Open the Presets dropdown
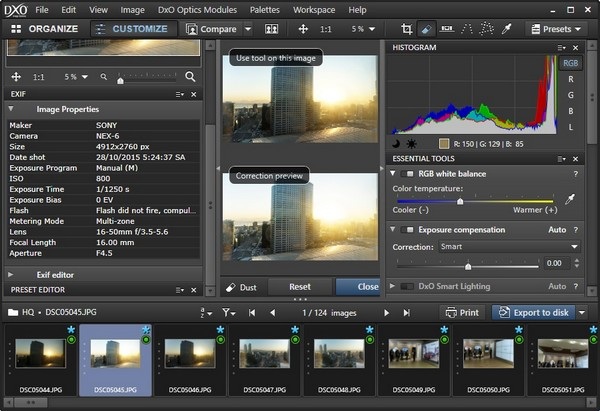The height and width of the screenshot is (411, 600). (x=556, y=29)
